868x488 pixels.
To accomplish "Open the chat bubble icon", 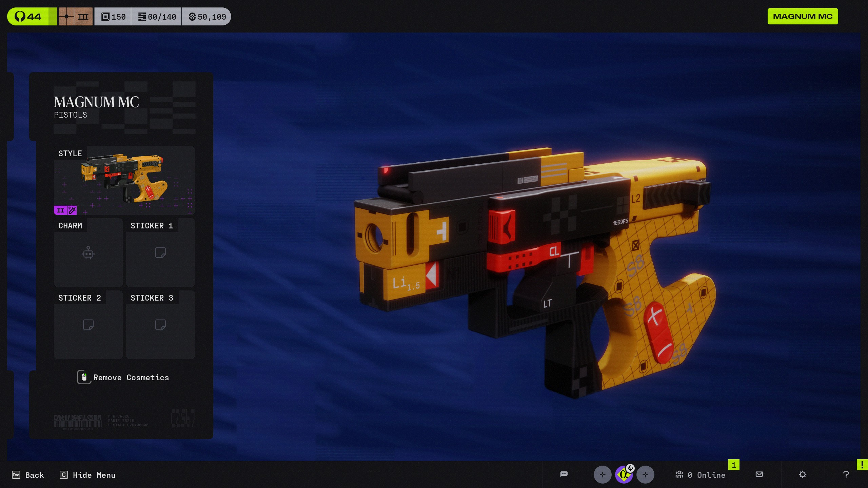I will tap(564, 474).
